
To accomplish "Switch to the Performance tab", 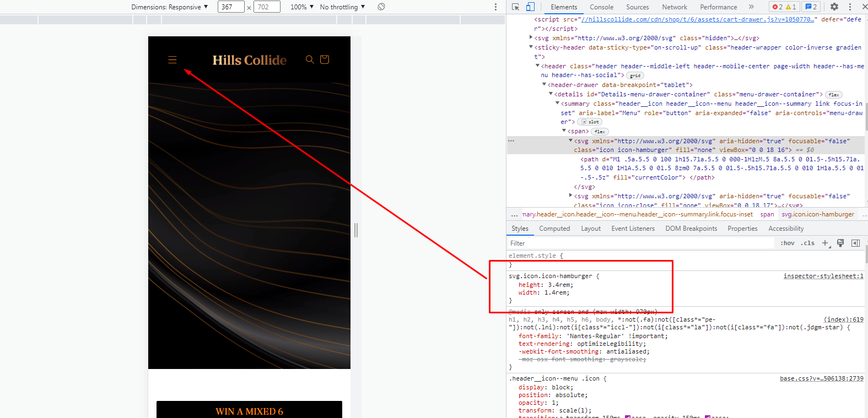I will pos(719,7).
